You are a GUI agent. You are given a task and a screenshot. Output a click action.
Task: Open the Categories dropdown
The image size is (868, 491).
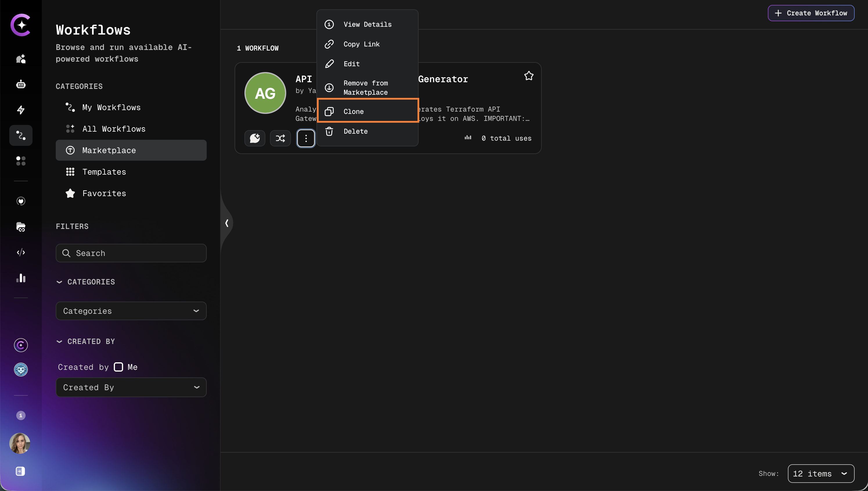point(131,311)
